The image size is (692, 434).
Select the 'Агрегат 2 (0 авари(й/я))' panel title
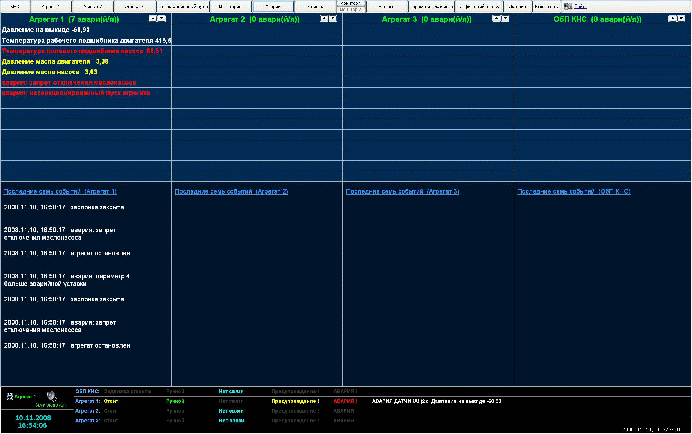[x=255, y=19]
